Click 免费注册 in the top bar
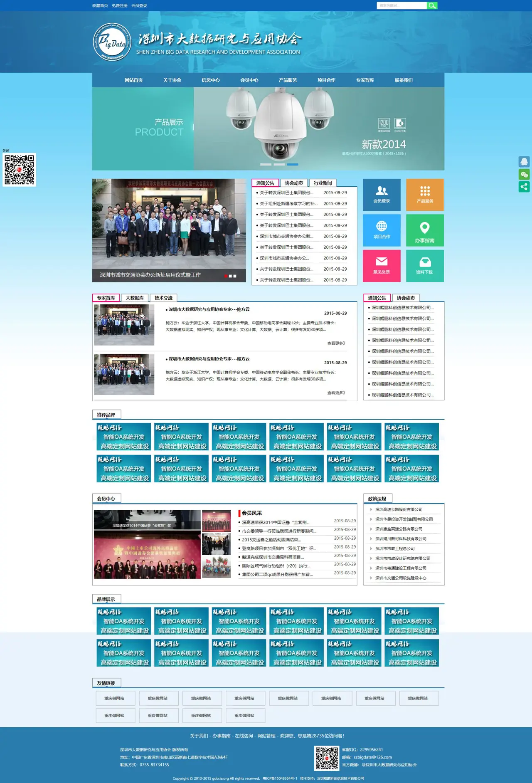Viewport: 532px width, 783px height. coord(120,5)
